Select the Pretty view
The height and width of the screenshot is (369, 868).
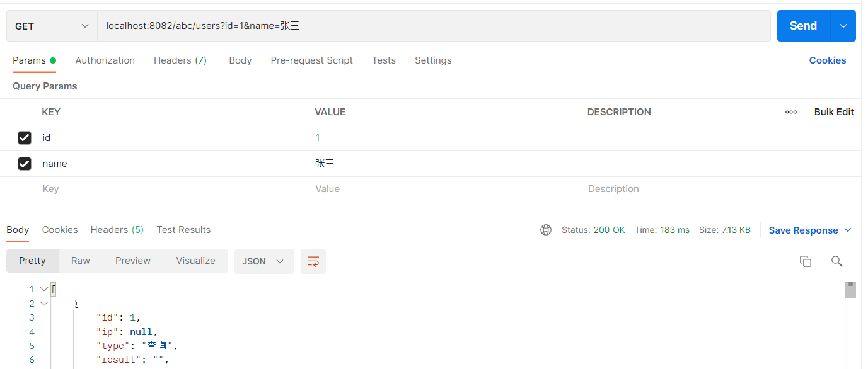[32, 261]
